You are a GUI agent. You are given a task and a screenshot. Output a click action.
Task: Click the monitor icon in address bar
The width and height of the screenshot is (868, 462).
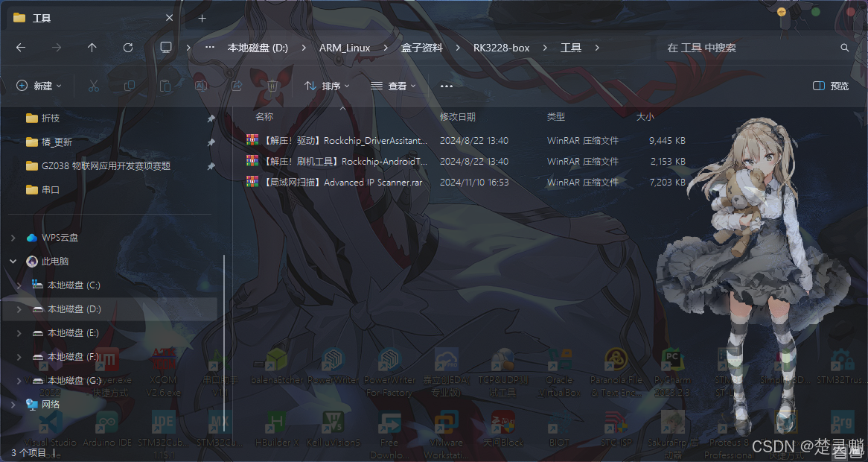(x=165, y=47)
